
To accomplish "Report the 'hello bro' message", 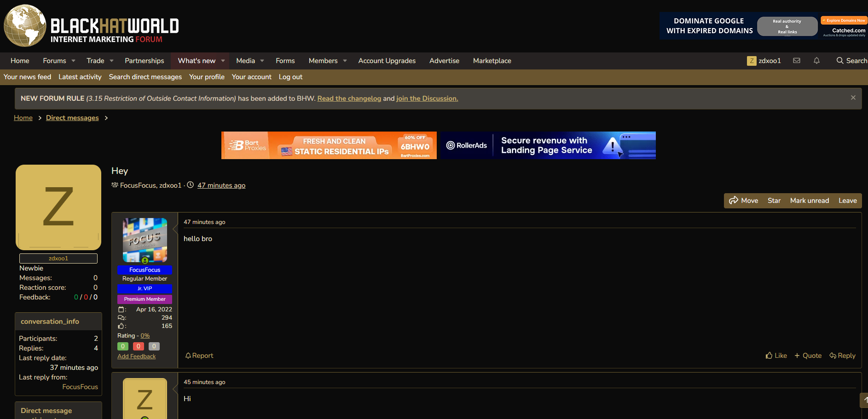I will pyautogui.click(x=199, y=356).
